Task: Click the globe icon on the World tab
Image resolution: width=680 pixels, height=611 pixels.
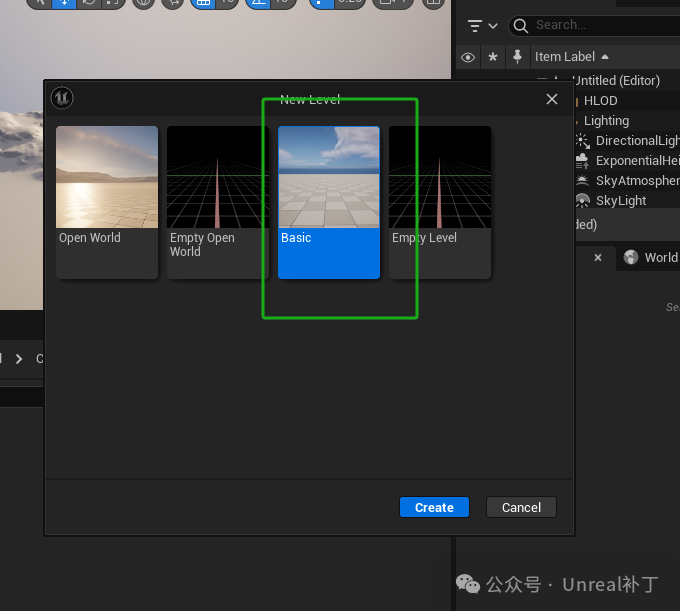Action: 631,257
